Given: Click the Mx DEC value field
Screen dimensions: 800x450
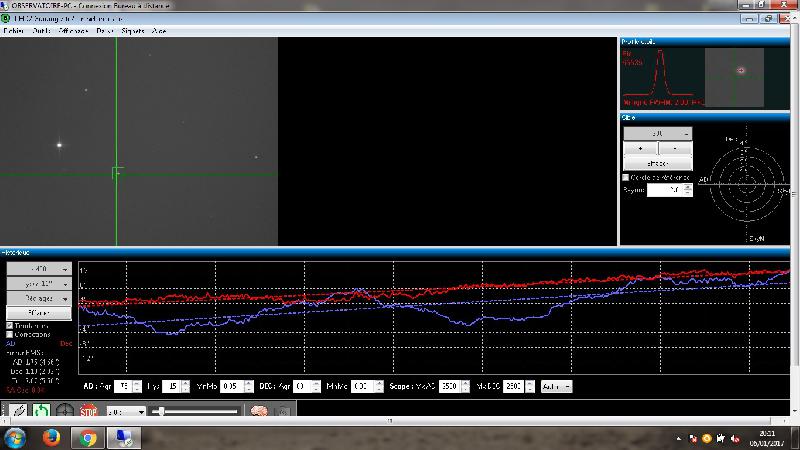Looking at the screenshot, I should (x=514, y=386).
